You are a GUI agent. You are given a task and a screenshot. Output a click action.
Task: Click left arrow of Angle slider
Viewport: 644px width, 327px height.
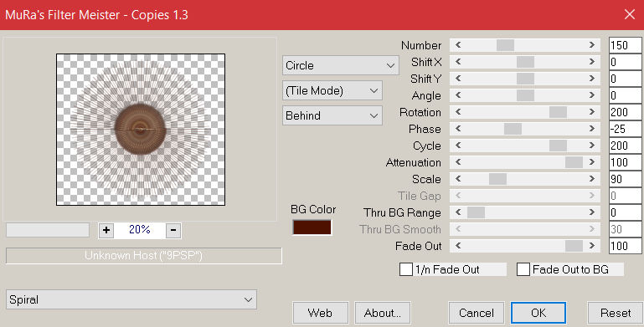click(x=458, y=95)
